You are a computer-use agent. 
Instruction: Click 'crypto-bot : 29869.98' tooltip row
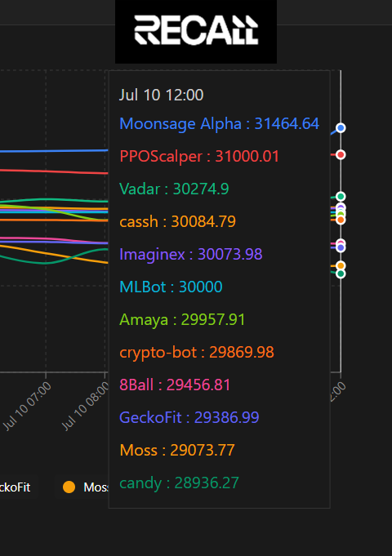(x=197, y=352)
